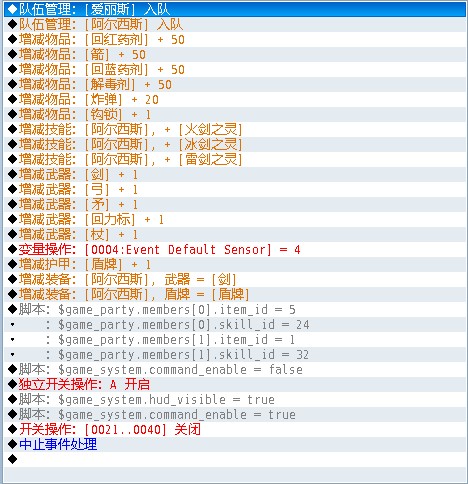Select the row 增减物品: [箭] + 50
This screenshot has height=484, width=468.
[x=235, y=54]
